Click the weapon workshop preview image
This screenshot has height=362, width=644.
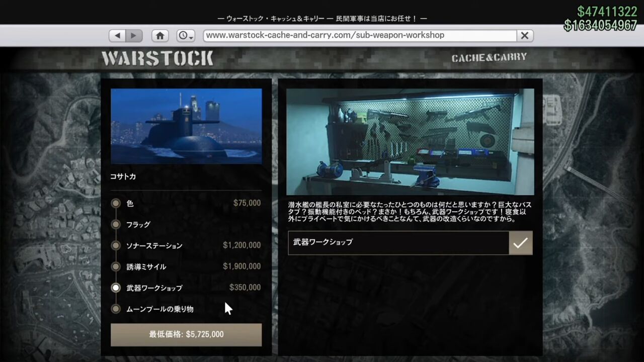[x=410, y=142]
